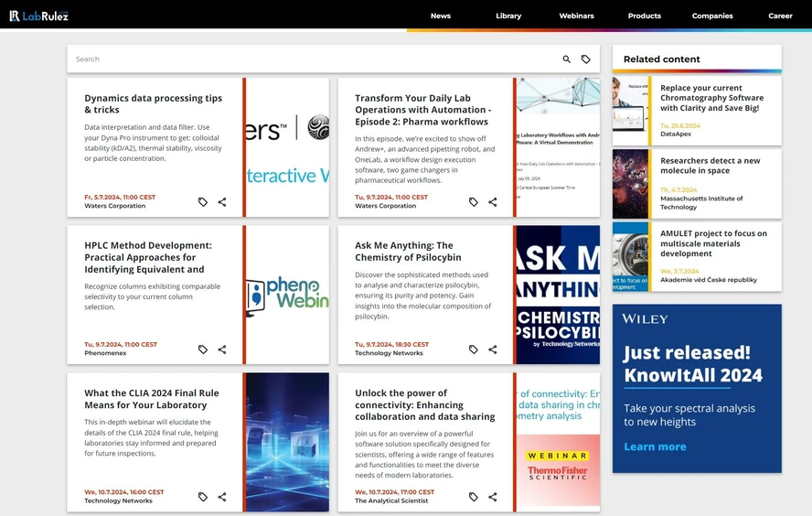Open the Library menu item
812x516 pixels.
(508, 16)
